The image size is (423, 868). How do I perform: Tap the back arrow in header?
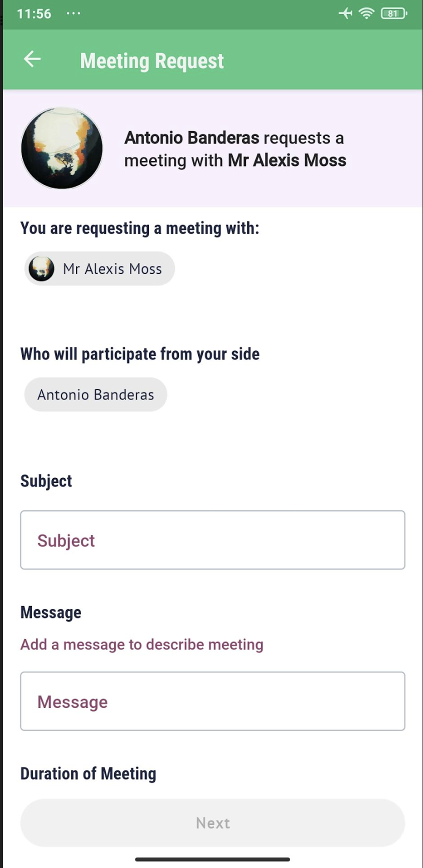tap(32, 59)
